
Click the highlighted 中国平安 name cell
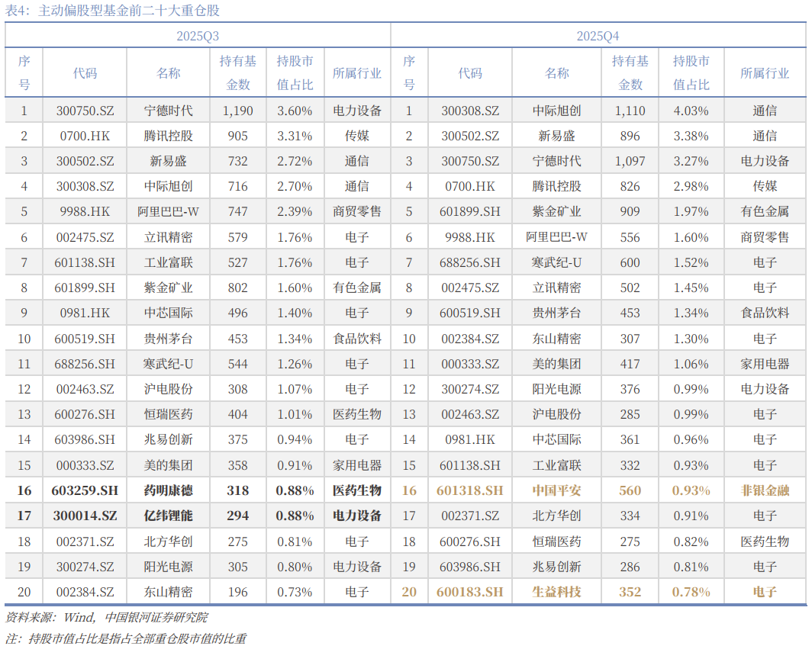(x=556, y=490)
